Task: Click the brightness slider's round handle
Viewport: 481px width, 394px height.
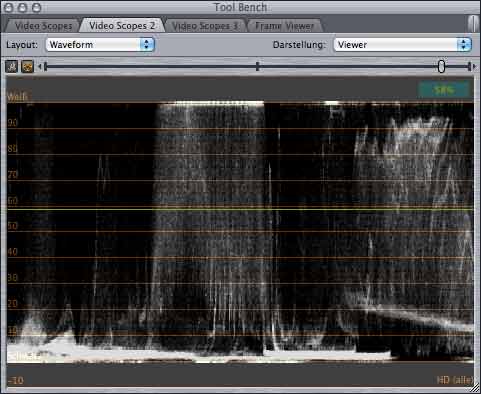Action: [441, 66]
